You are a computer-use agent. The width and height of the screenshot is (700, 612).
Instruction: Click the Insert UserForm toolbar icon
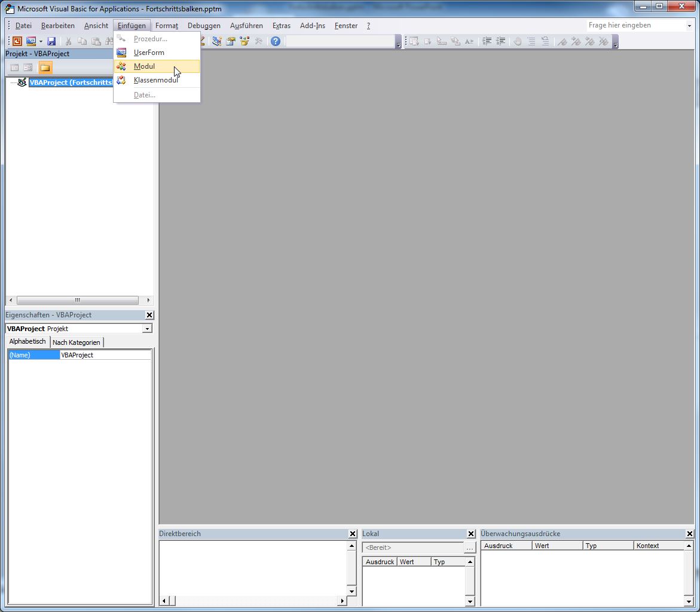point(31,41)
